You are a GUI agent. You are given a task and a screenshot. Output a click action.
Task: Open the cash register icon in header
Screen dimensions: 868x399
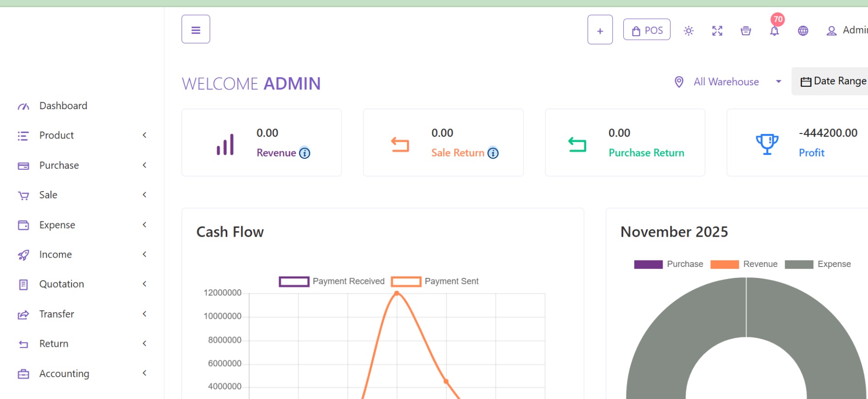click(746, 31)
